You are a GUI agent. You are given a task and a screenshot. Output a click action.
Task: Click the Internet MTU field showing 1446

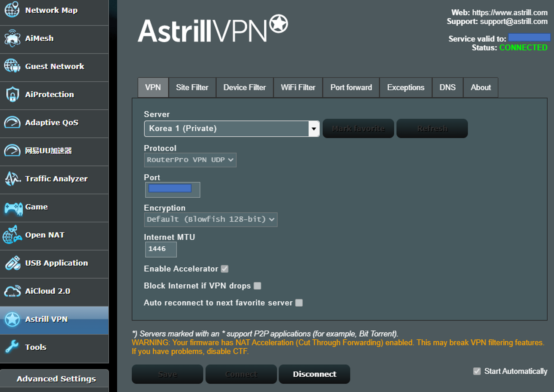pyautogui.click(x=161, y=249)
